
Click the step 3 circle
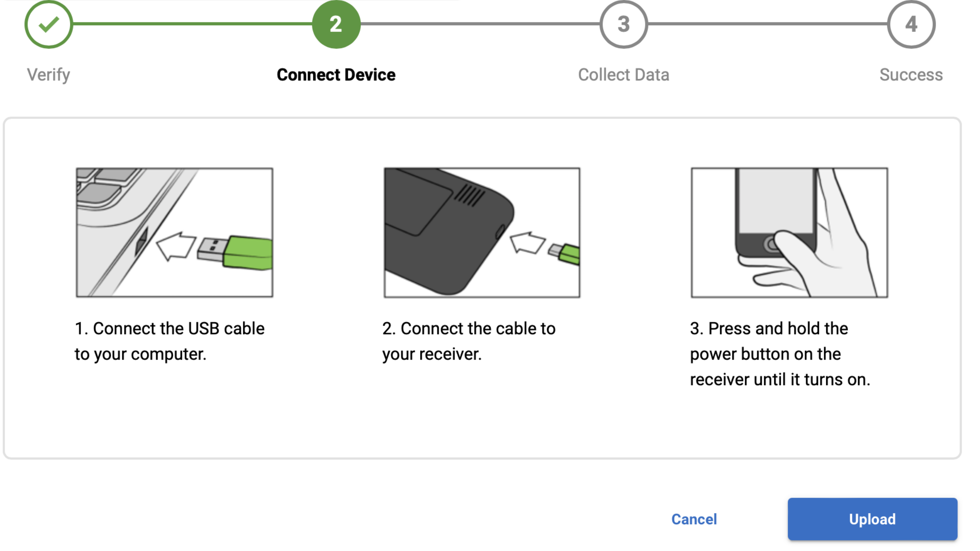coord(624,25)
